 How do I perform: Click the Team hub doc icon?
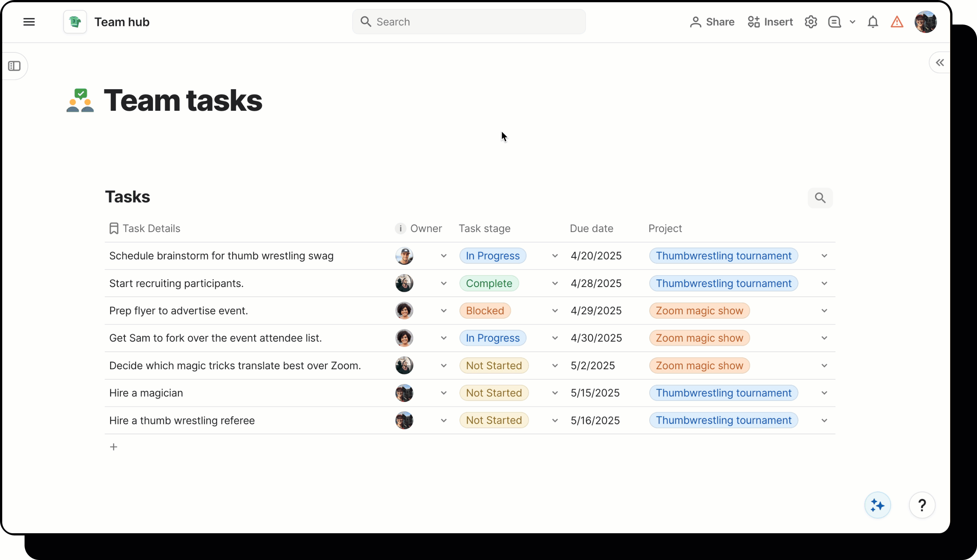click(x=75, y=22)
